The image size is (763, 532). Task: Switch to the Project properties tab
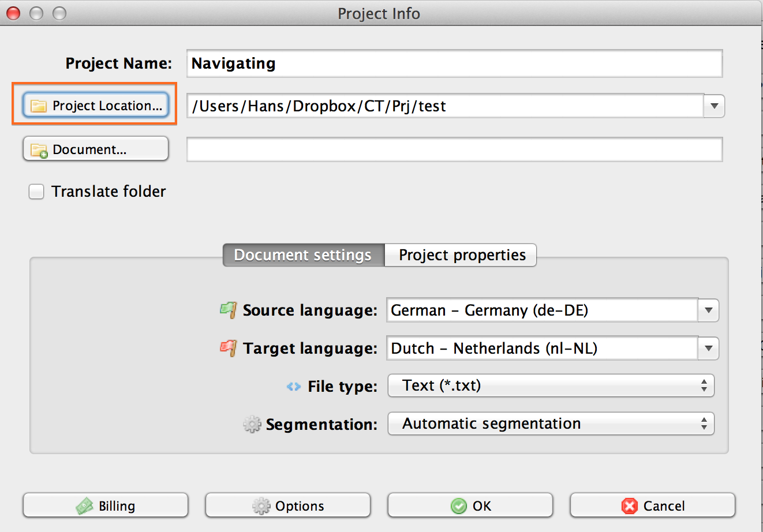[462, 255]
